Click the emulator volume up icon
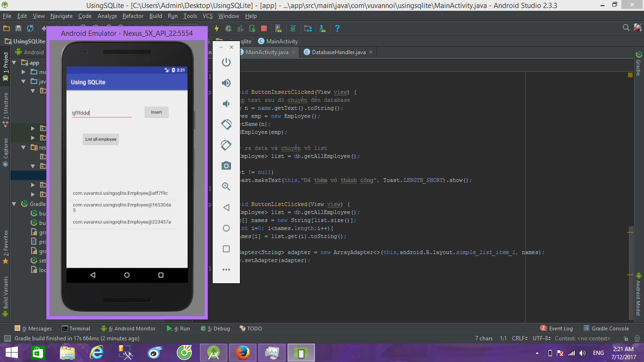644x362 pixels. (x=226, y=83)
